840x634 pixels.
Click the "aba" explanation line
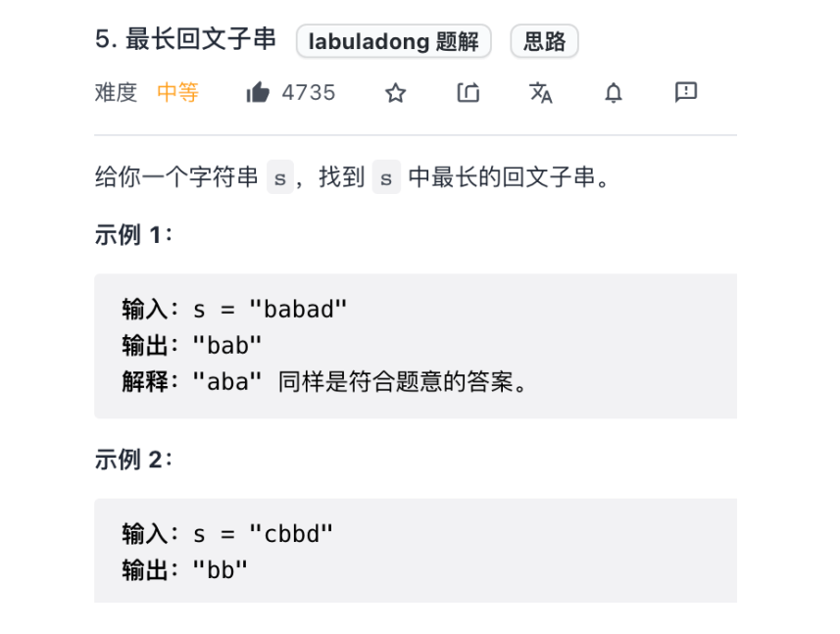(324, 382)
